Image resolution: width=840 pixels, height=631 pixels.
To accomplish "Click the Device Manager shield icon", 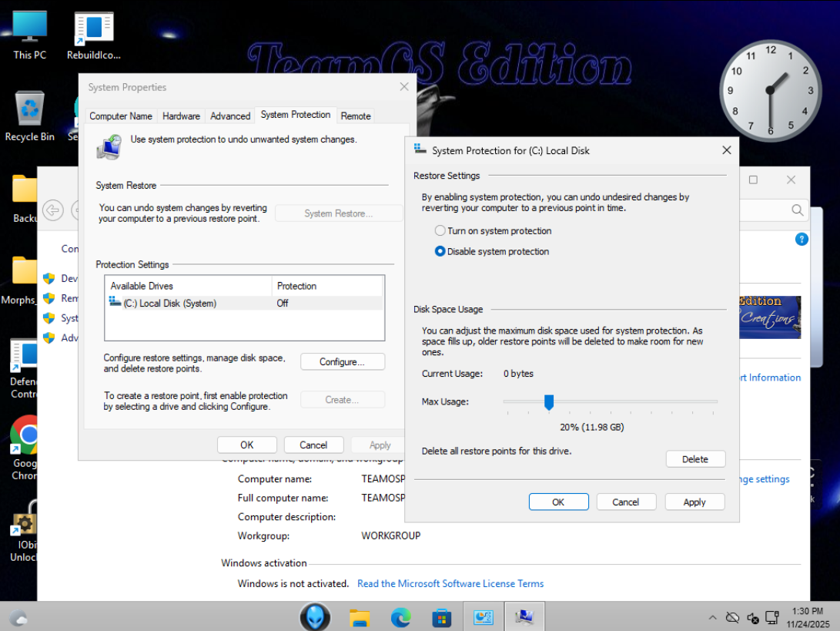I will (x=49, y=278).
